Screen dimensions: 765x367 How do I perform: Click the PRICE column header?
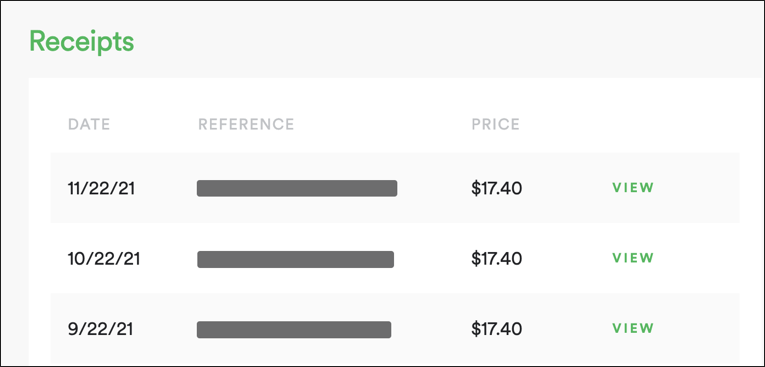pyautogui.click(x=495, y=124)
